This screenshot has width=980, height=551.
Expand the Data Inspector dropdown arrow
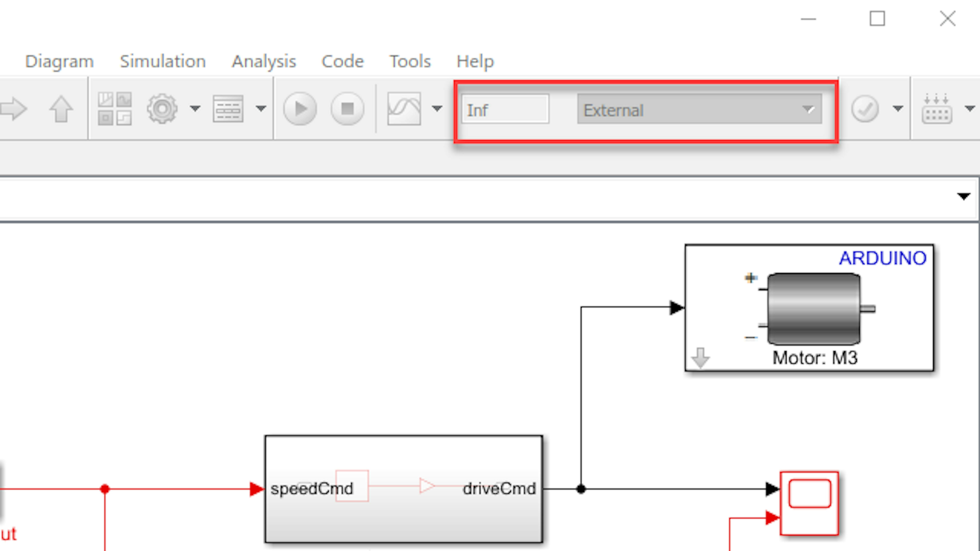click(x=437, y=109)
